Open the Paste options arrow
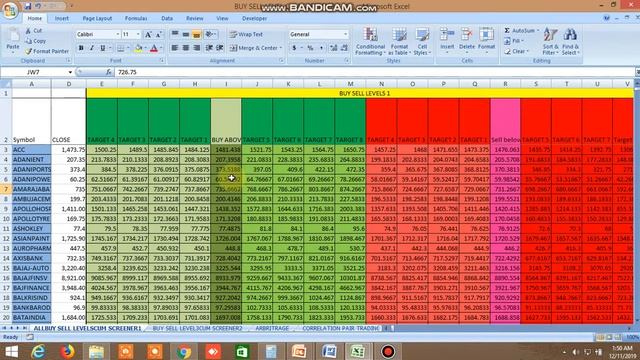This screenshot has width=640, height=360. [x=13, y=52]
